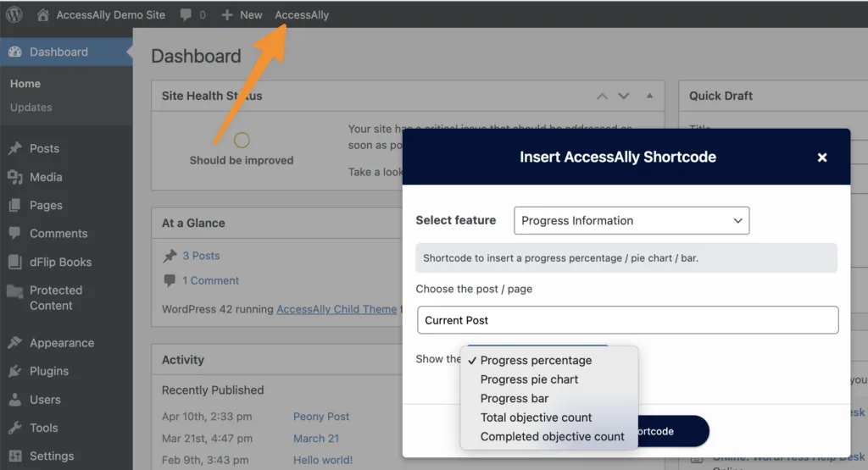
Task: Open the 1 Comment link
Action: tap(211, 280)
